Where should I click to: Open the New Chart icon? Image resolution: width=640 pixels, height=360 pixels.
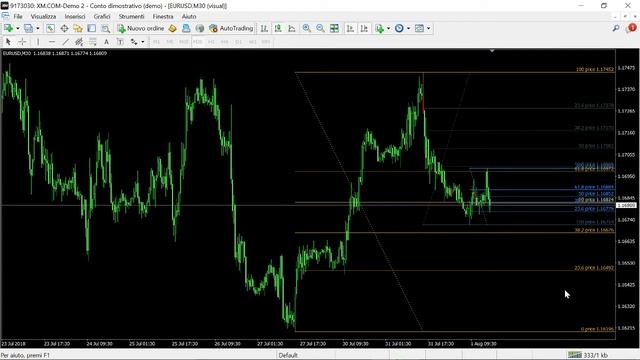click(x=8, y=28)
